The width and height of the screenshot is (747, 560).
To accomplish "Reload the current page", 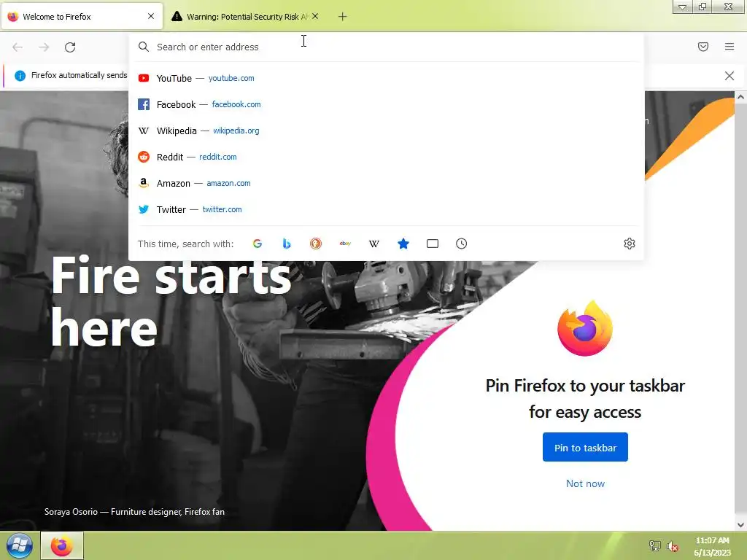I will [x=70, y=47].
